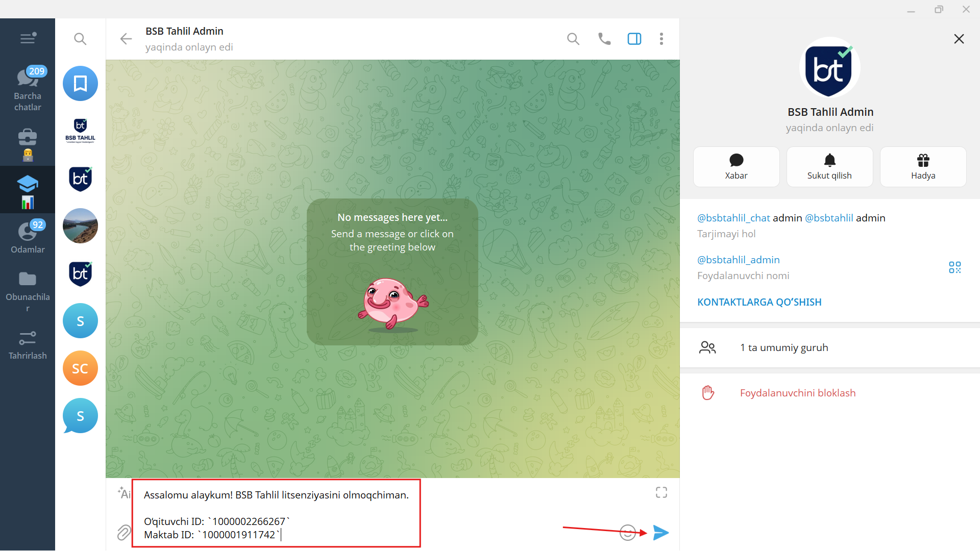
Task: Open the bt avatar chat below BSB TAHLIL
Action: click(80, 178)
